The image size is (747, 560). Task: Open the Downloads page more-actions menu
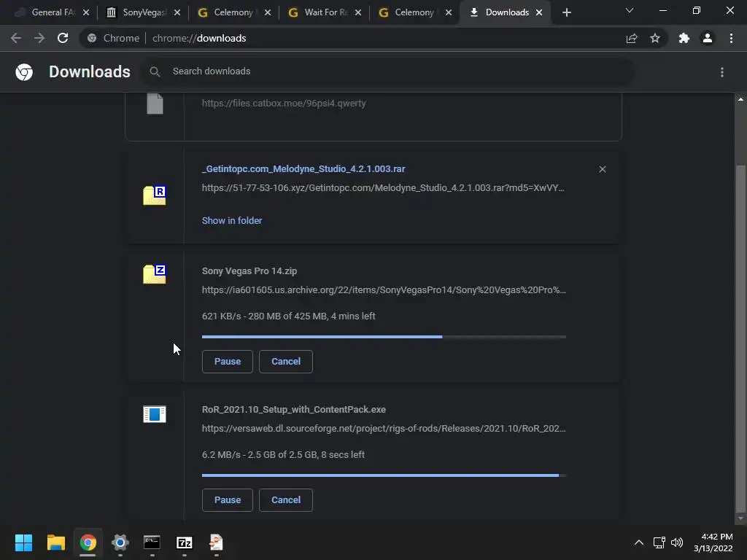pyautogui.click(x=722, y=72)
